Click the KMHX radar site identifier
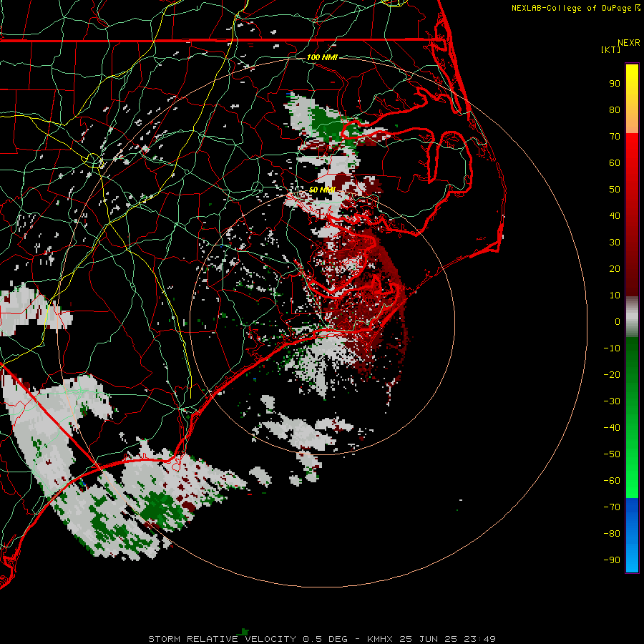Screen dimensions: 644x644 coord(380,639)
